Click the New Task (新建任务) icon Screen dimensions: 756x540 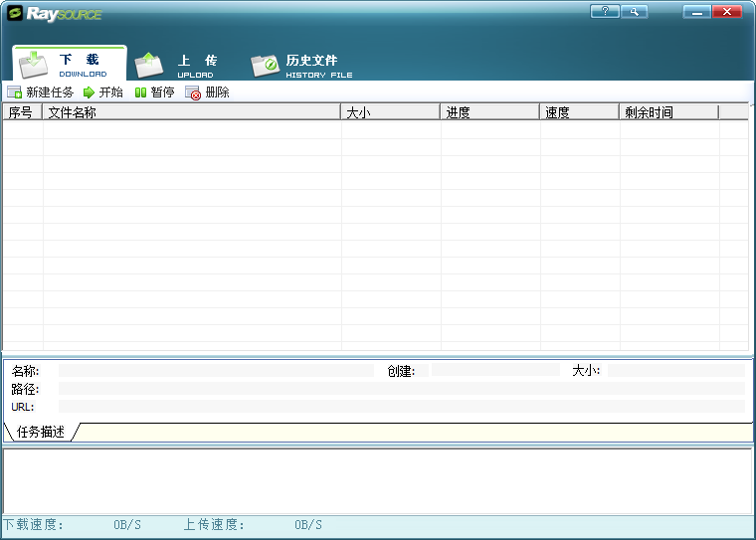[14, 92]
